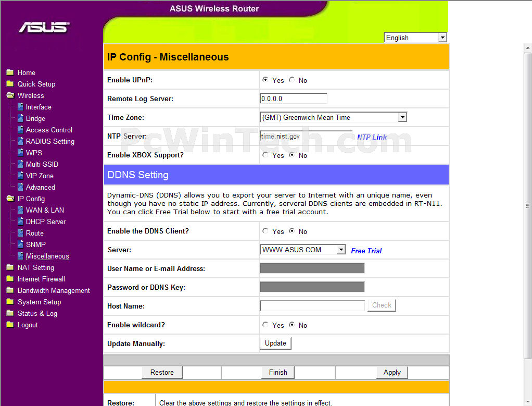Viewport: 532px width, 406px height.
Task: Click the vertical scrollbar thumb
Action: click(x=527, y=205)
